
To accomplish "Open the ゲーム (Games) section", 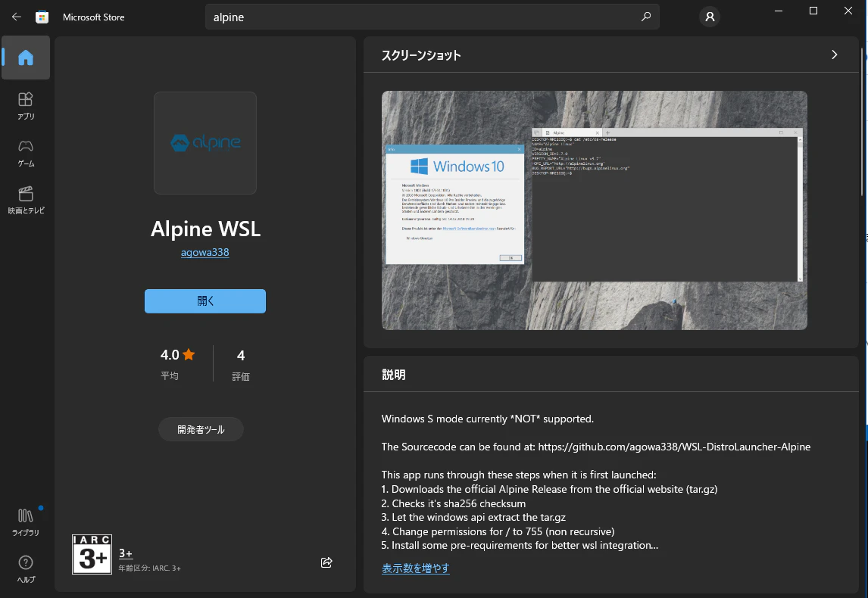I will pyautogui.click(x=26, y=153).
